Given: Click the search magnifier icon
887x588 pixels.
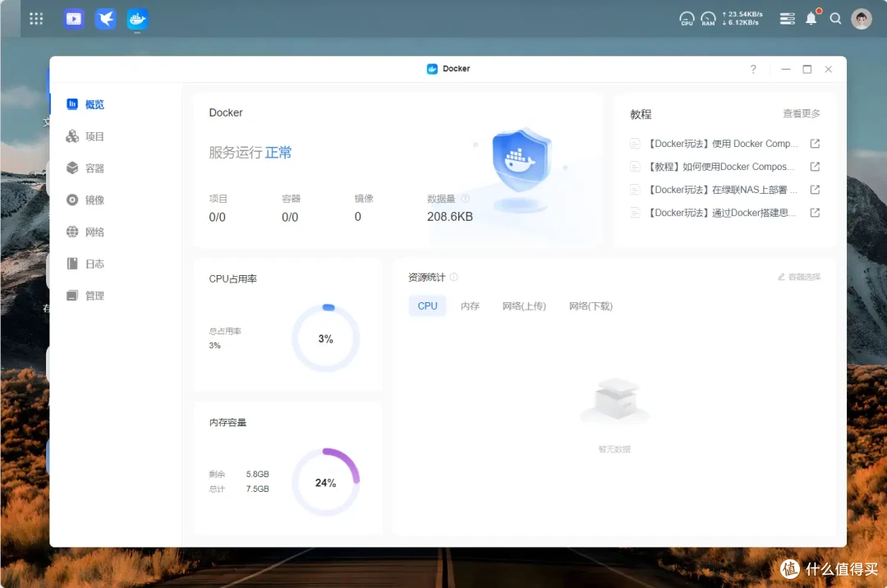Looking at the screenshot, I should 835,19.
